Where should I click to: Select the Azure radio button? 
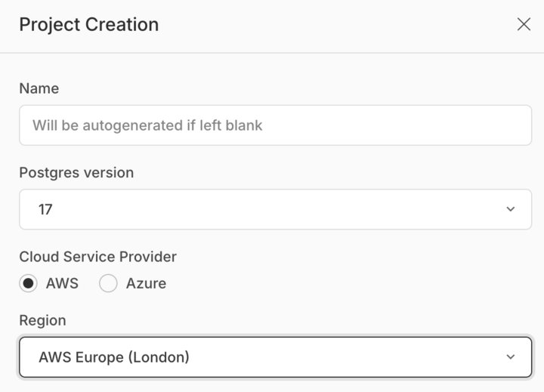pos(108,283)
